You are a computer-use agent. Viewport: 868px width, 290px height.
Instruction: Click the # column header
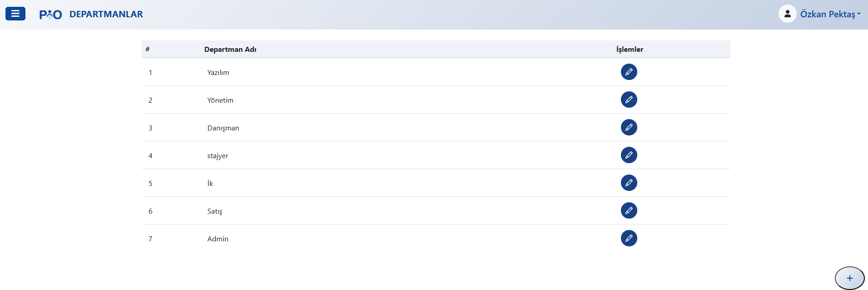(148, 49)
